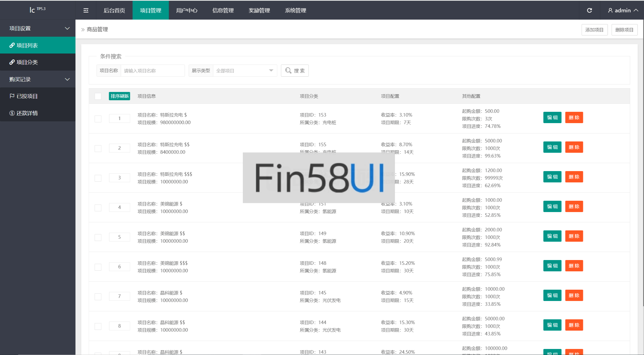Toggle the select-all checkbox in table header
Image resolution: width=644 pixels, height=355 pixels.
pos(98,96)
